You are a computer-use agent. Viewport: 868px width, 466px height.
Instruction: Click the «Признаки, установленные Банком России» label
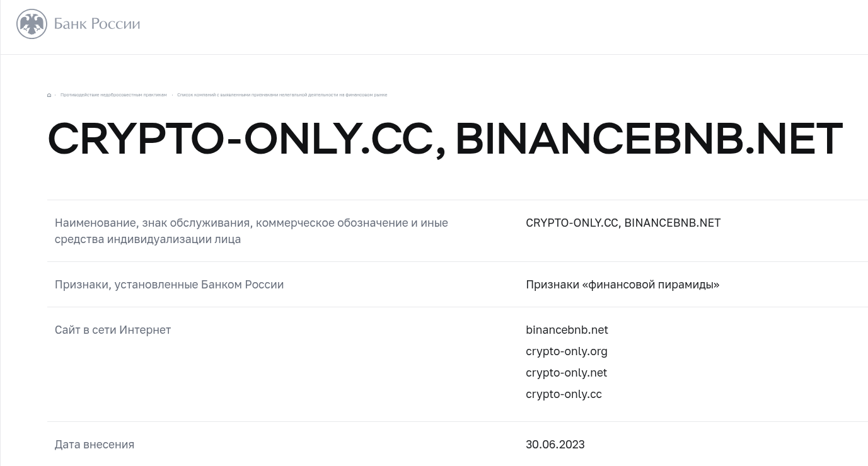click(169, 285)
